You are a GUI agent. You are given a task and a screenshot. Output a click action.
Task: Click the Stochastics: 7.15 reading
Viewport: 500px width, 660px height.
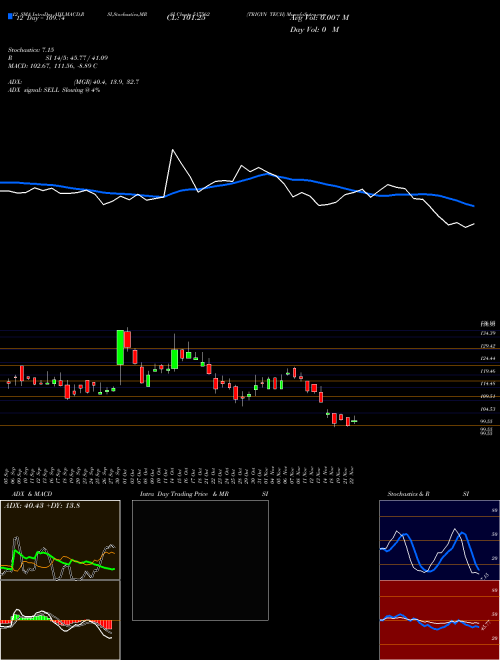[31, 50]
